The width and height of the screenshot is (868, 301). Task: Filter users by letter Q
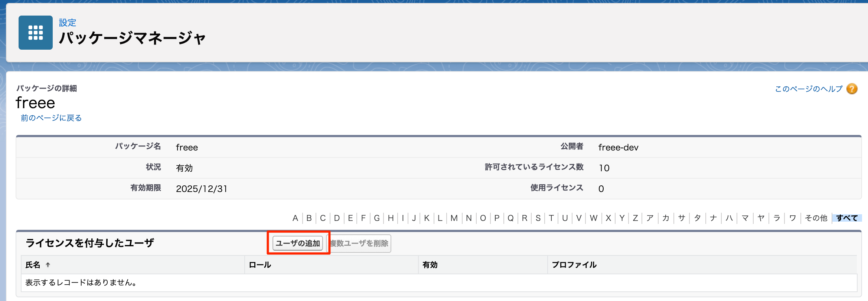click(510, 218)
